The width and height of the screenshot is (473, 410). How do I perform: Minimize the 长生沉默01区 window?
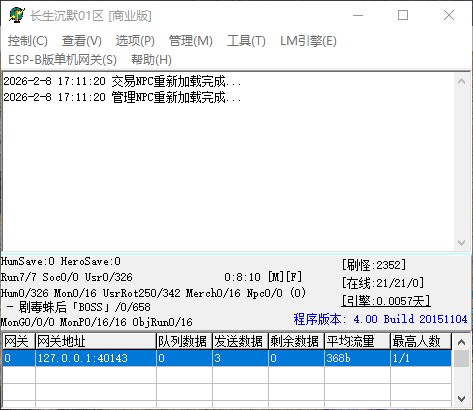coord(358,15)
